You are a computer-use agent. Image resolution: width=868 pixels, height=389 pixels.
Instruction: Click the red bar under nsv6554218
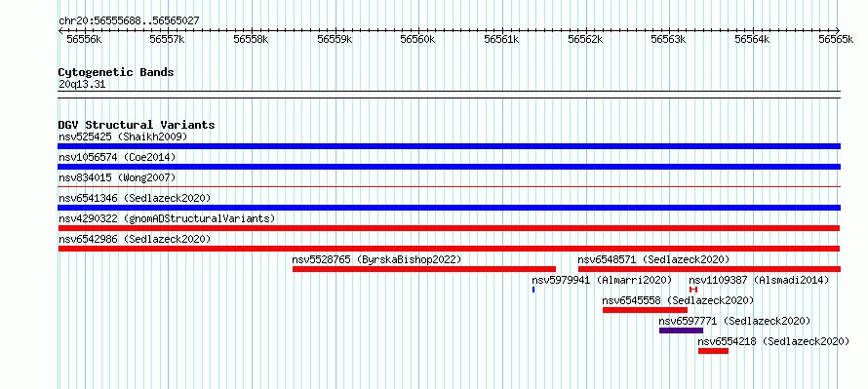coord(713,351)
